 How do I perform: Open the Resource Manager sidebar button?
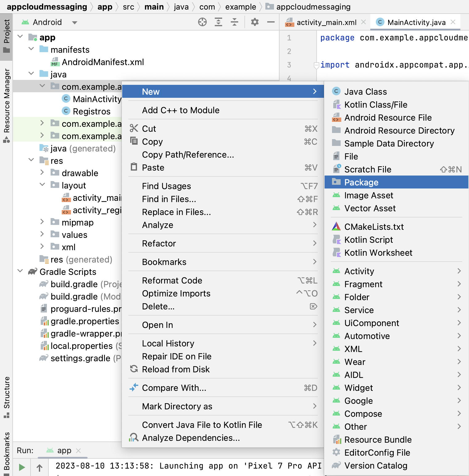(x=6, y=106)
